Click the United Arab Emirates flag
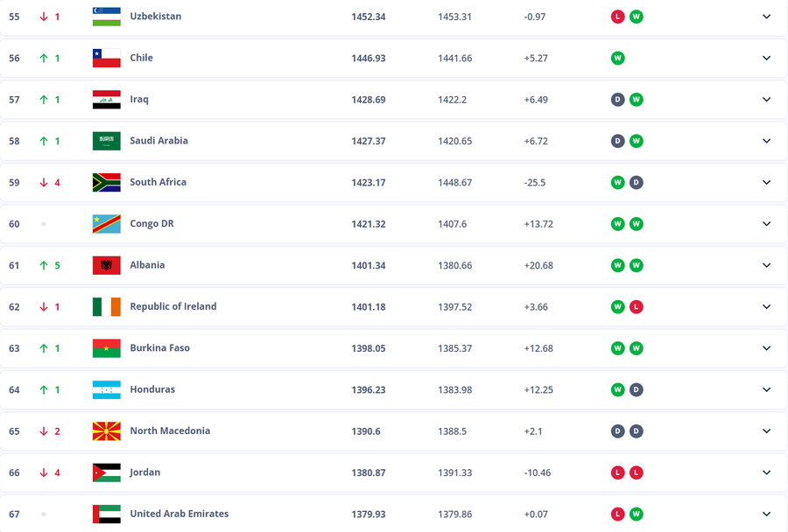Image resolution: width=788 pixels, height=532 pixels. pyautogui.click(x=106, y=514)
